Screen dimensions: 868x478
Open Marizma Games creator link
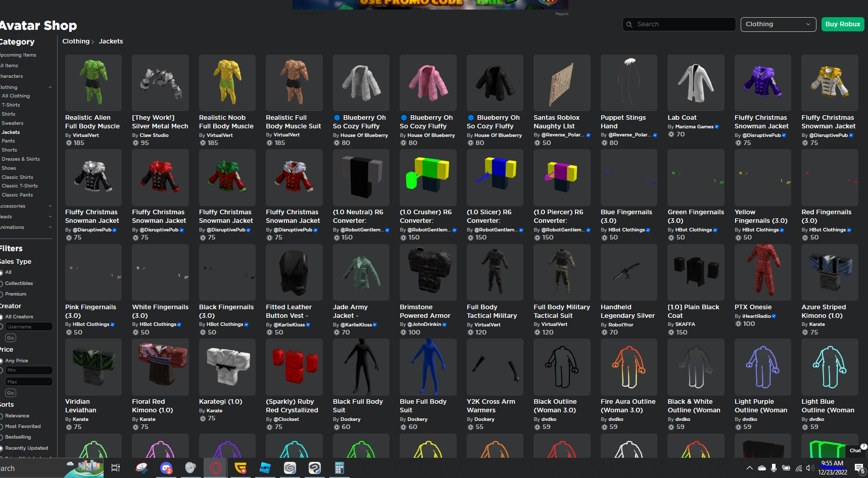pos(694,127)
